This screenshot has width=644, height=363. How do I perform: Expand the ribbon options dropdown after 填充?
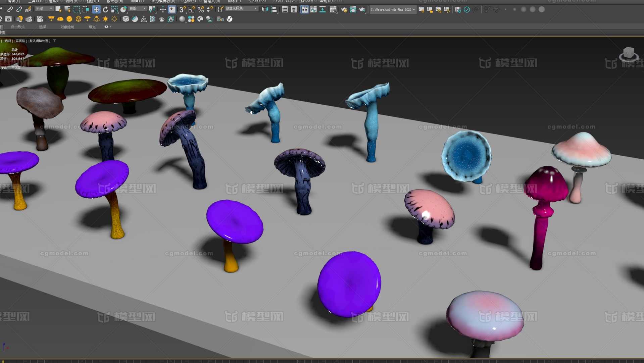[108, 27]
